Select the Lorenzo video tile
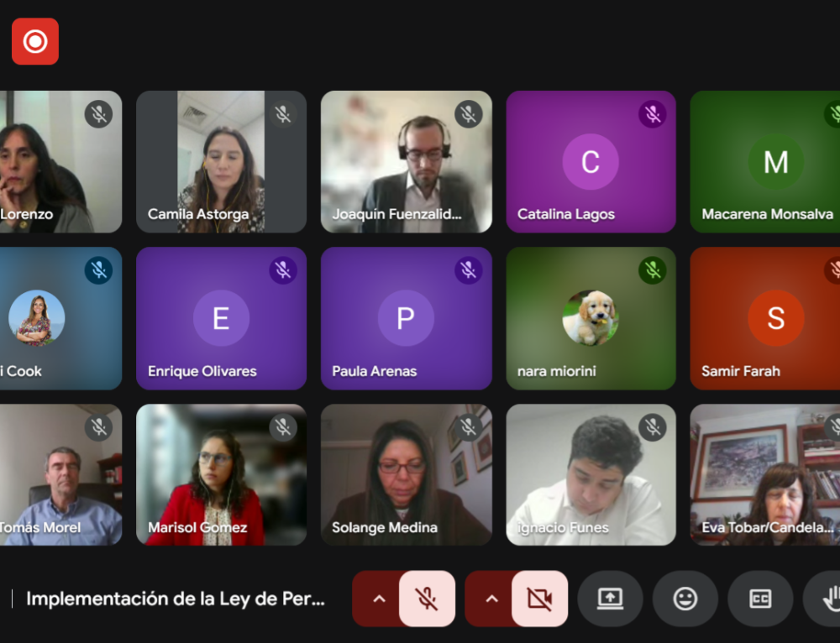This screenshot has height=643, width=840. [x=61, y=162]
